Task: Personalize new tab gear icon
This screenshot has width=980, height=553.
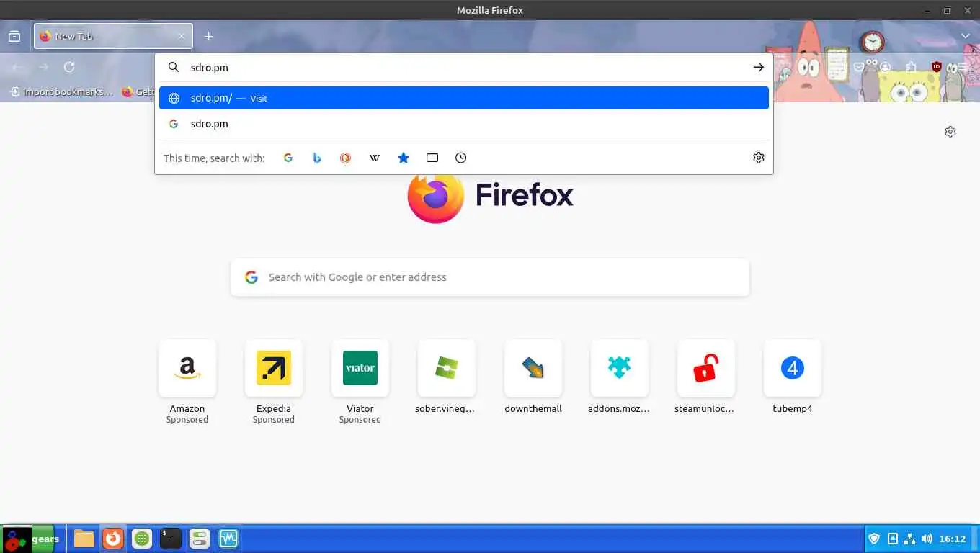Action: point(950,132)
